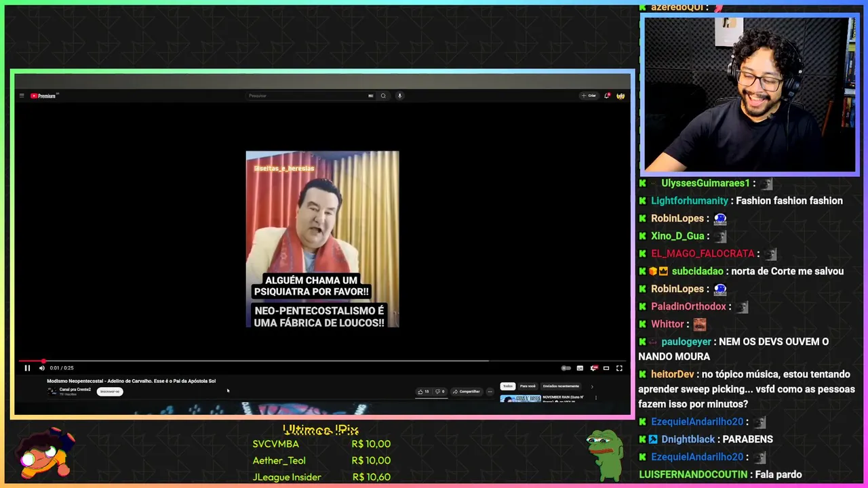
Task: Toggle the autoplay switch in player
Action: coord(566,368)
